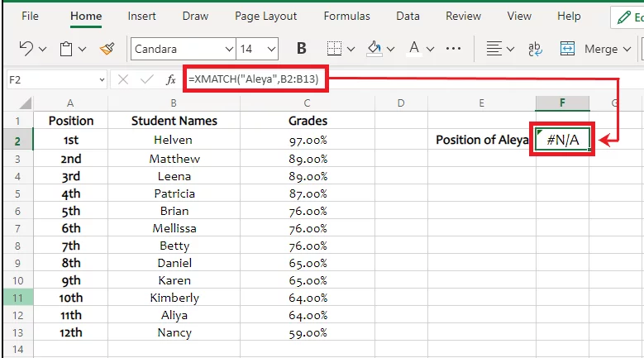This screenshot has width=644, height=358.
Task: Click the text alignment icon
Action: [494, 49]
